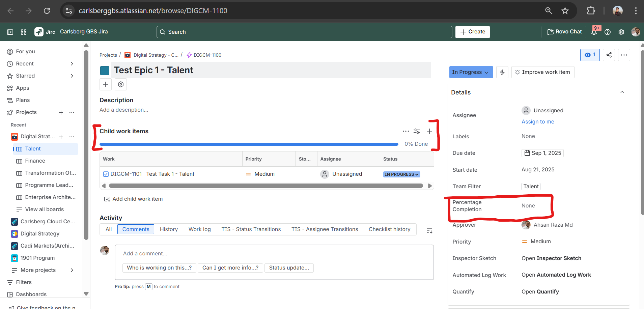Open the Checklist history tab
This screenshot has width=644, height=309.
click(389, 229)
